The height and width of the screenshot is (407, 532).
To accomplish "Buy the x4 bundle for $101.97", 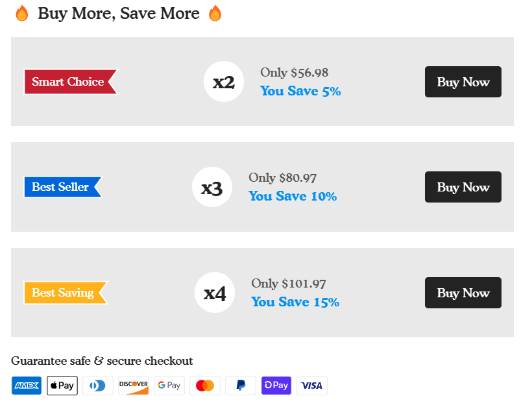I will [x=463, y=293].
